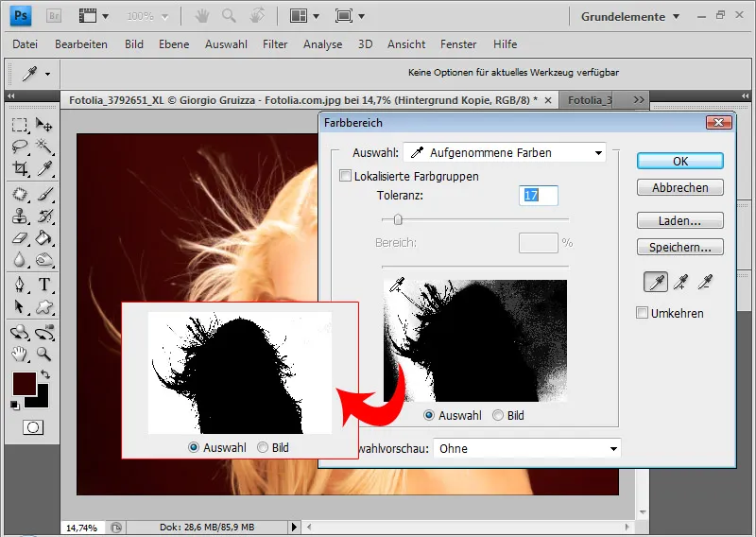Click the Laden... button
756x537 pixels.
coord(680,220)
